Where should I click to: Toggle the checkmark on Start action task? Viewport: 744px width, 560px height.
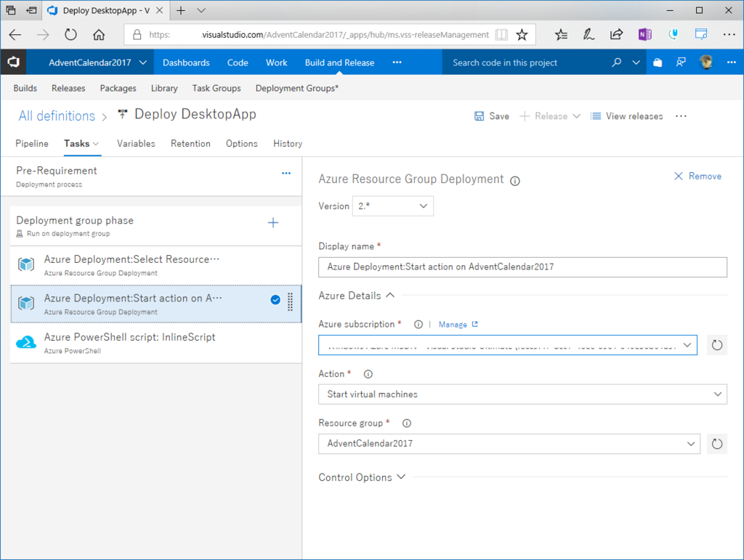275,299
